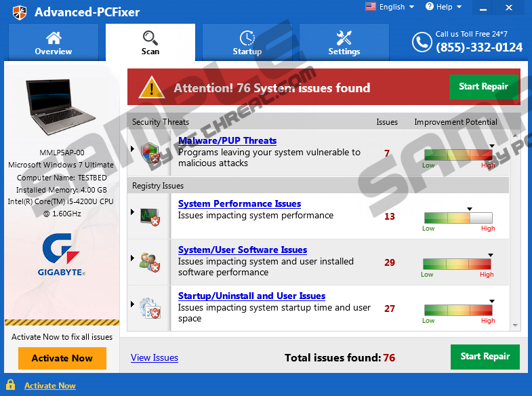
Task: Close the Advanced-PCFixer window
Action: click(508, 7)
